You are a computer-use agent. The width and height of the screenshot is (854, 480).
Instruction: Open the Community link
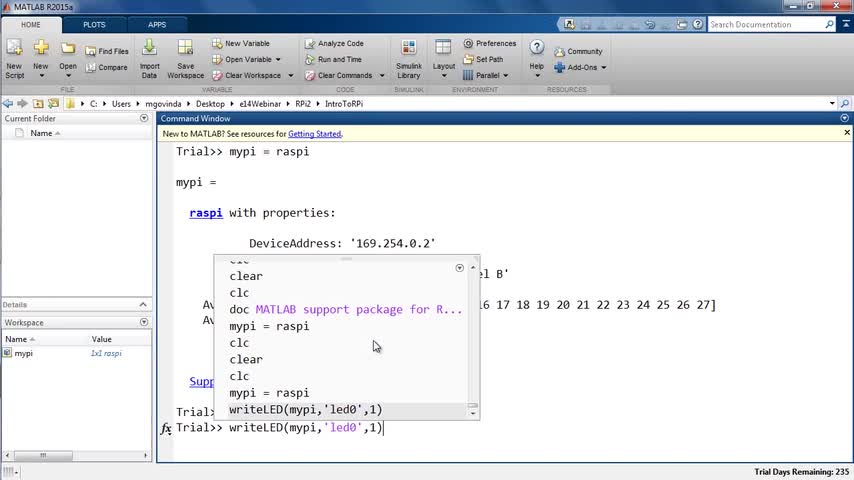click(x=578, y=52)
